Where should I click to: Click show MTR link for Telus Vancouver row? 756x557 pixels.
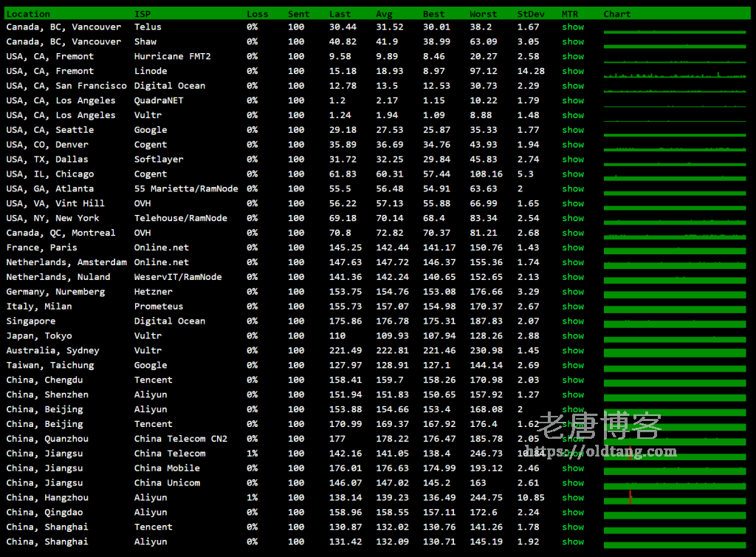(x=572, y=27)
